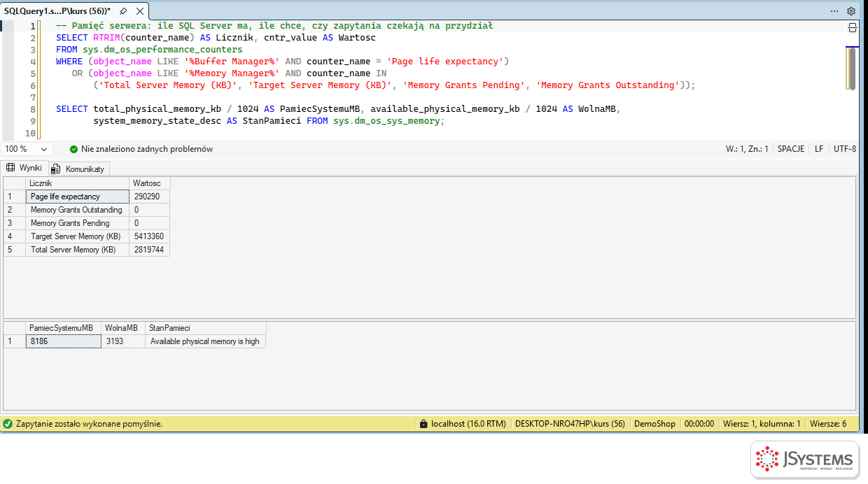Click the editor vertical scrollbar thumb
The width and height of the screenshot is (868, 484).
pos(851,69)
